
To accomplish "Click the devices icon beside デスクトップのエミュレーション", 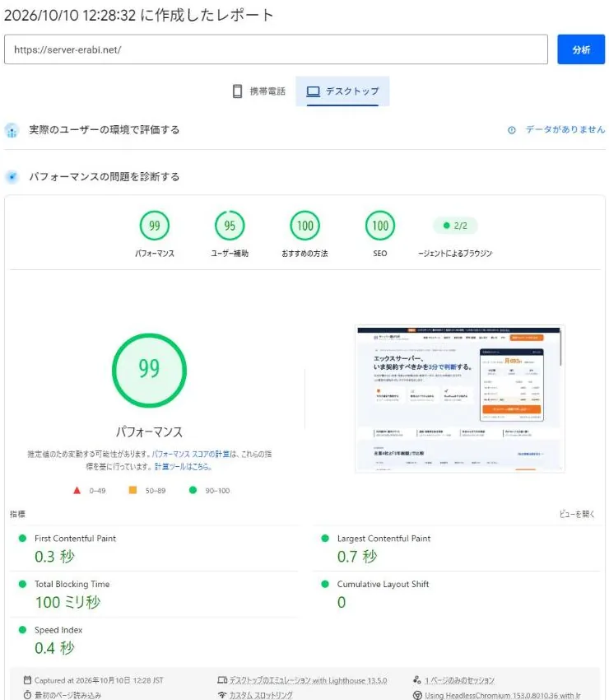I will pos(222,680).
